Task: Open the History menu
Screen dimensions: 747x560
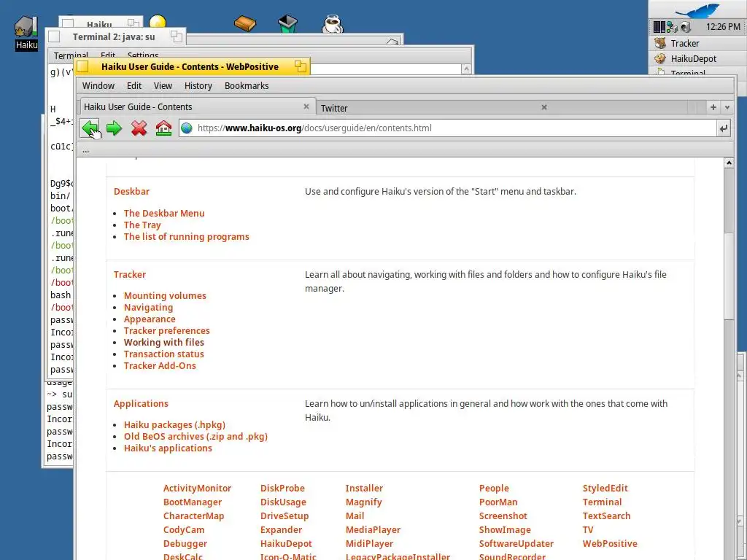Action: pyautogui.click(x=198, y=86)
